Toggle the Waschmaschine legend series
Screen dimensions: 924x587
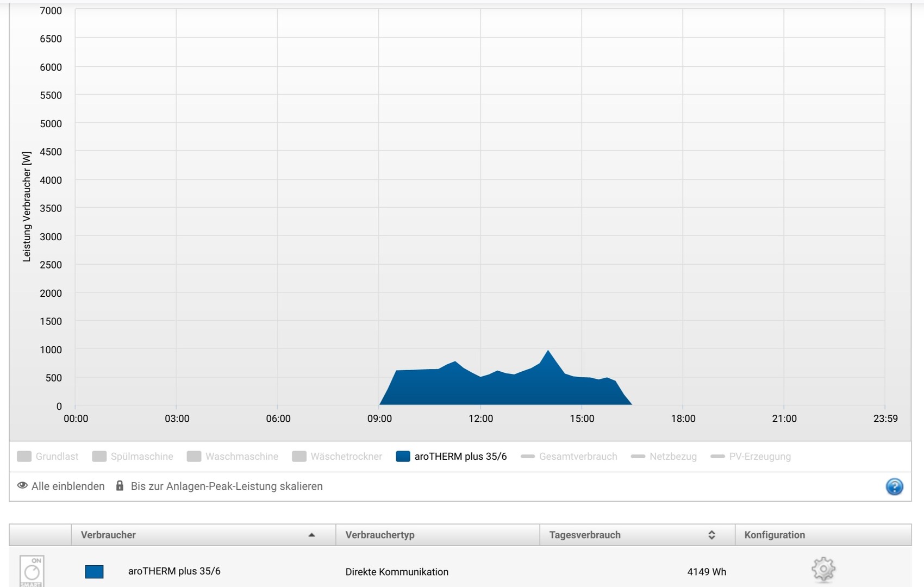pos(232,457)
